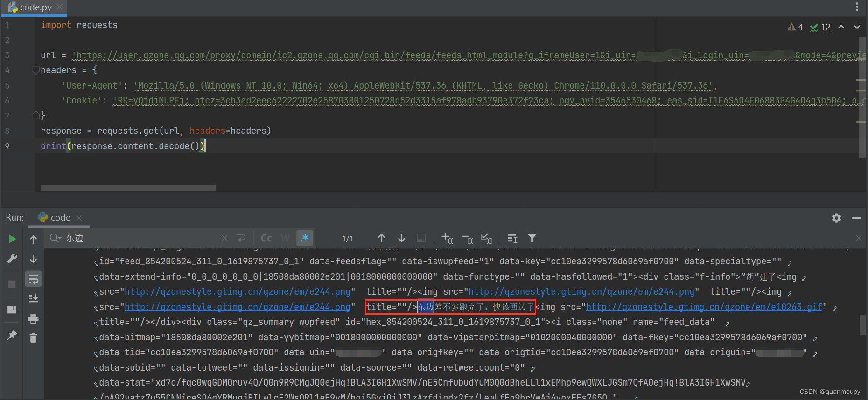Click the User-Agent string on line 5
Screen dimensions: 868x400
[x=423, y=86]
